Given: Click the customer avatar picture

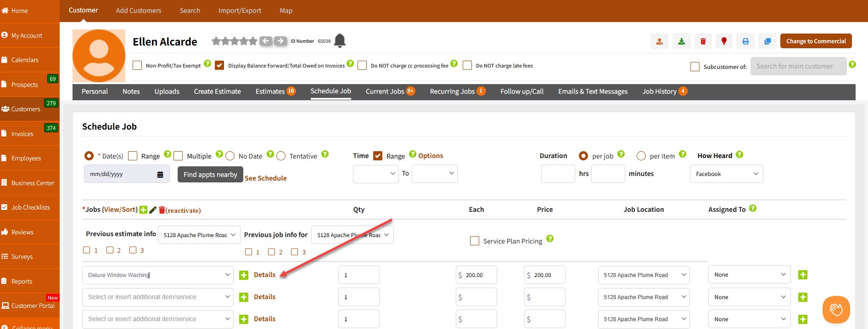Looking at the screenshot, I should tap(99, 56).
